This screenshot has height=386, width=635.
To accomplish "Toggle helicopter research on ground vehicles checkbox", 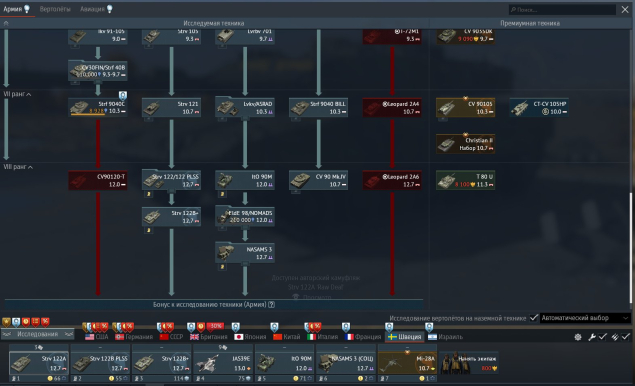I will click(x=533, y=318).
